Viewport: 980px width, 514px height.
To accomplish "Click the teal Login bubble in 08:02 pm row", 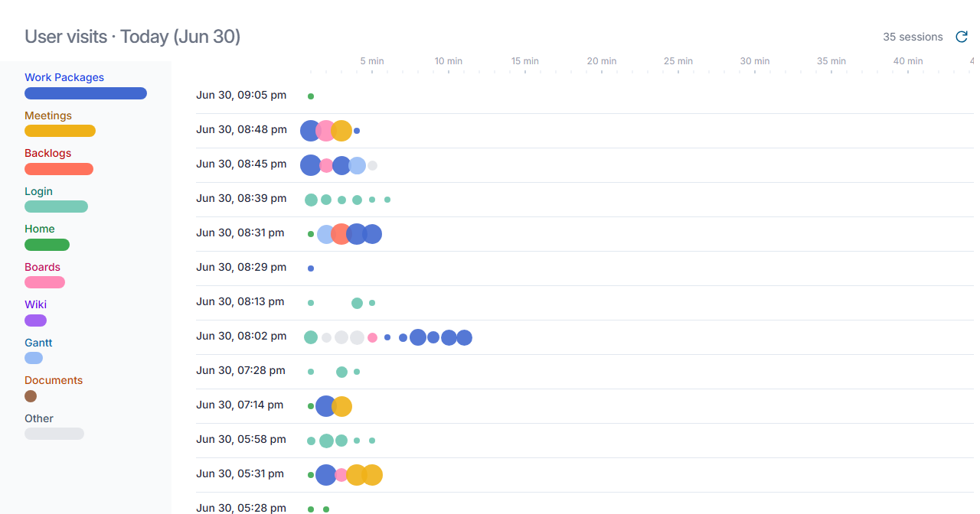I will click(311, 337).
